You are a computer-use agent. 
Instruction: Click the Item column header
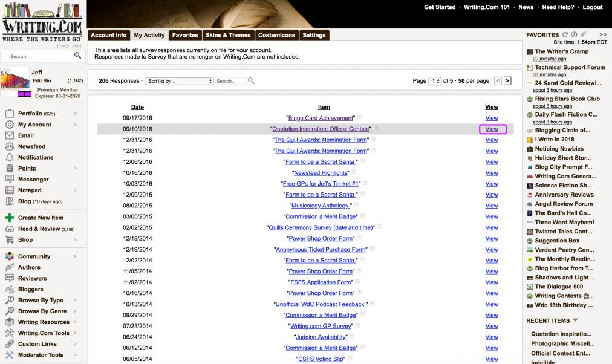click(x=324, y=107)
